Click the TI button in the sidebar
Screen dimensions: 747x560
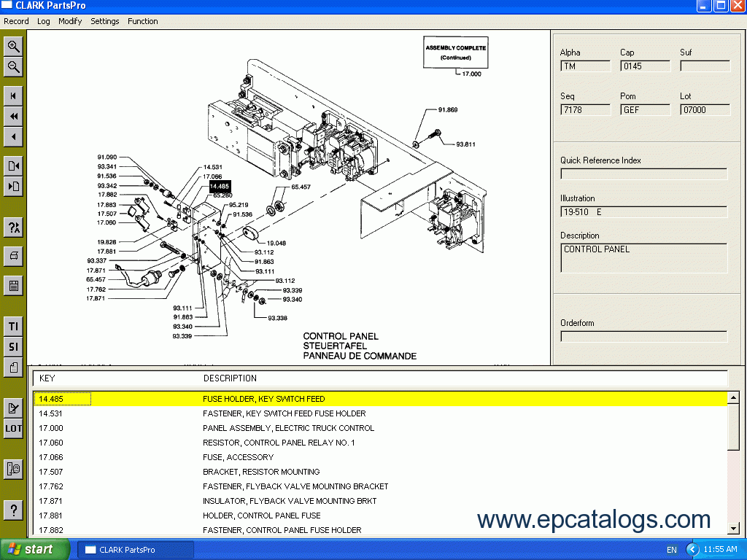pos(14,326)
